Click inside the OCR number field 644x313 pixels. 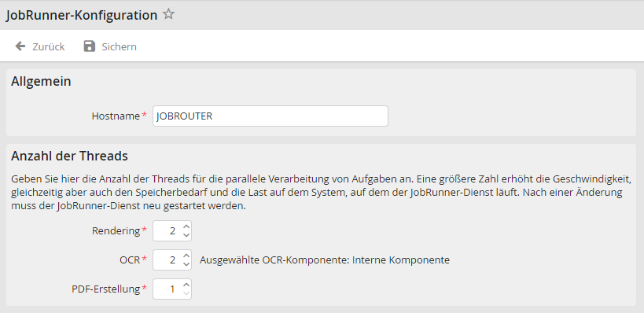click(x=167, y=260)
